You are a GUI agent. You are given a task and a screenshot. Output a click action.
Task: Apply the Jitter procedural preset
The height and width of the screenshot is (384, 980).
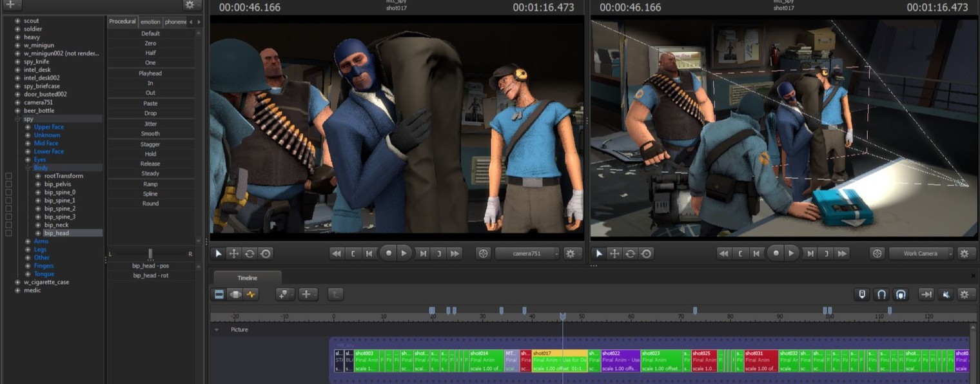click(151, 124)
